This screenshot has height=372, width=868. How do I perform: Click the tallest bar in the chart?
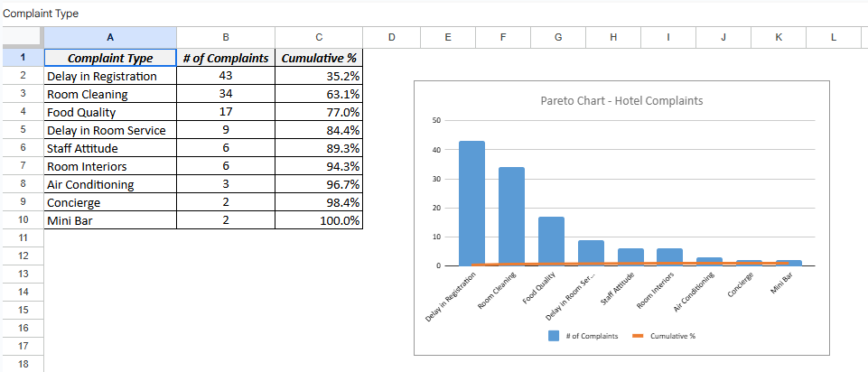pyautogui.click(x=471, y=203)
